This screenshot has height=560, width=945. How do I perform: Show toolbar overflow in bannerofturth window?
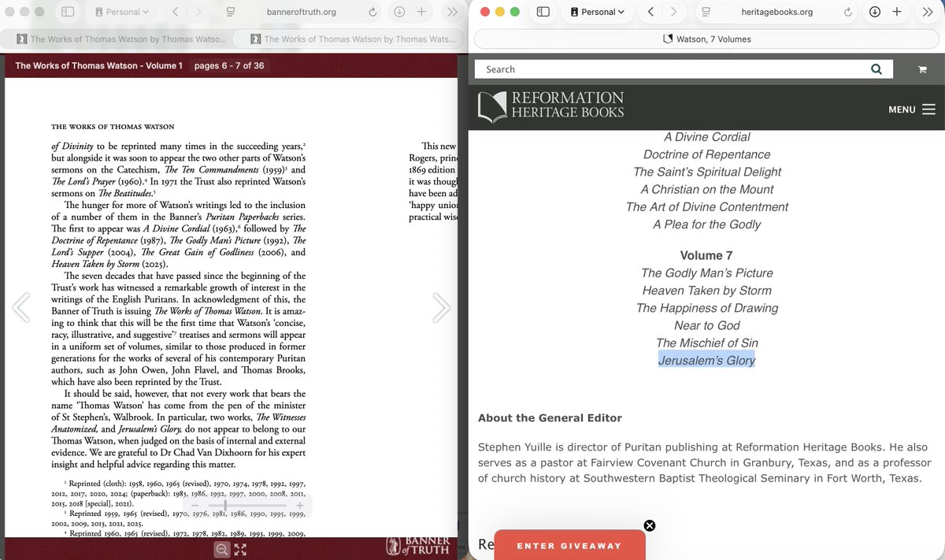(x=451, y=12)
